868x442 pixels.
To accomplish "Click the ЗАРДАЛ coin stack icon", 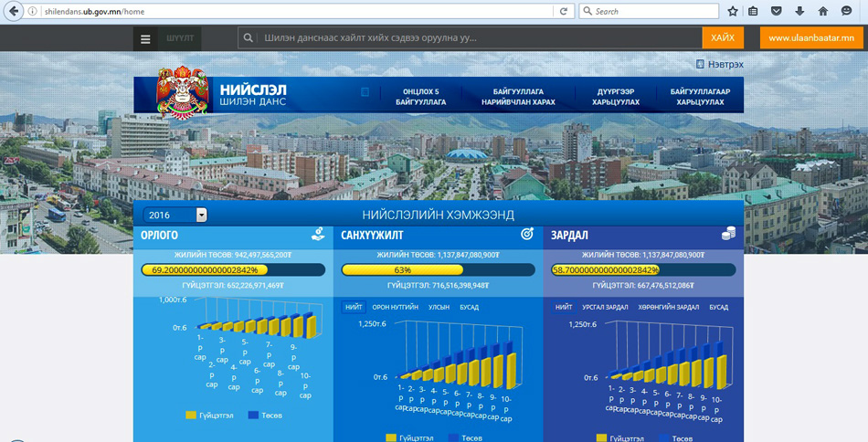I will [x=728, y=235].
